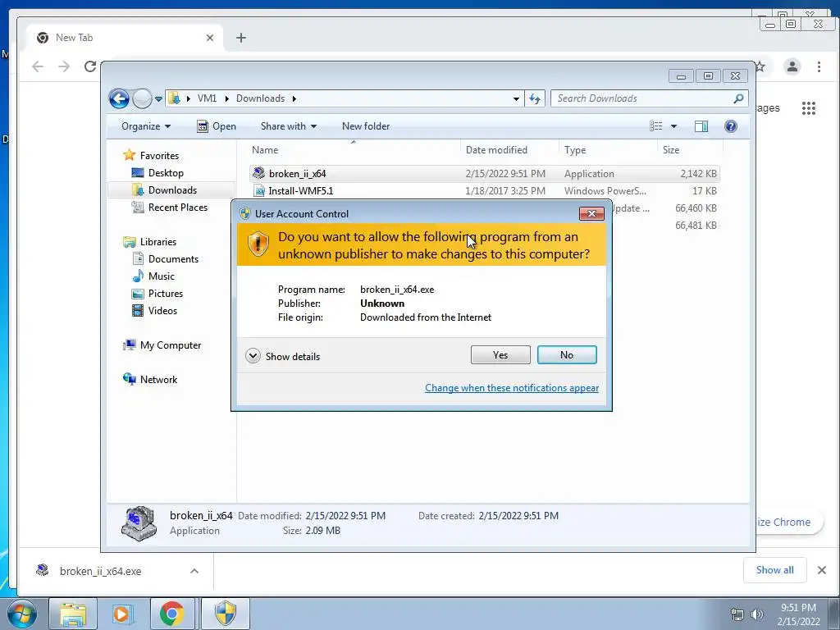This screenshot has width=840, height=630.
Task: Click Explorer Forward navigation arrow
Action: 142,98
